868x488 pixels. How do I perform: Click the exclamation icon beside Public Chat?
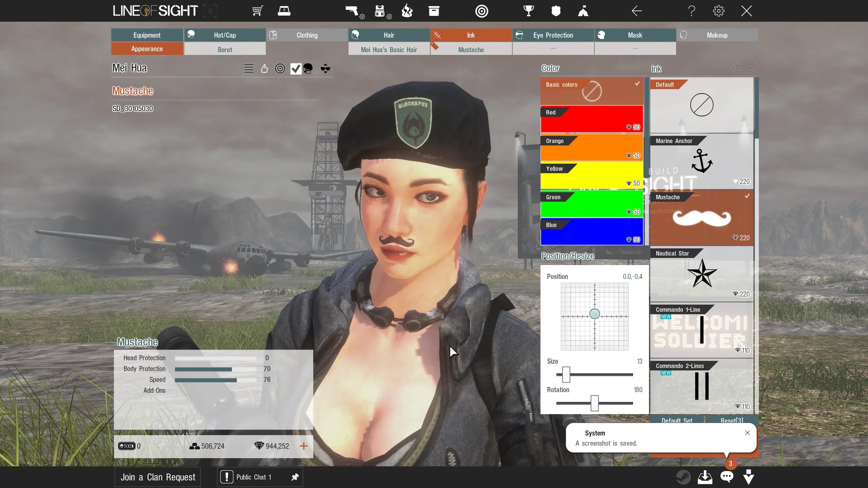[227, 477]
